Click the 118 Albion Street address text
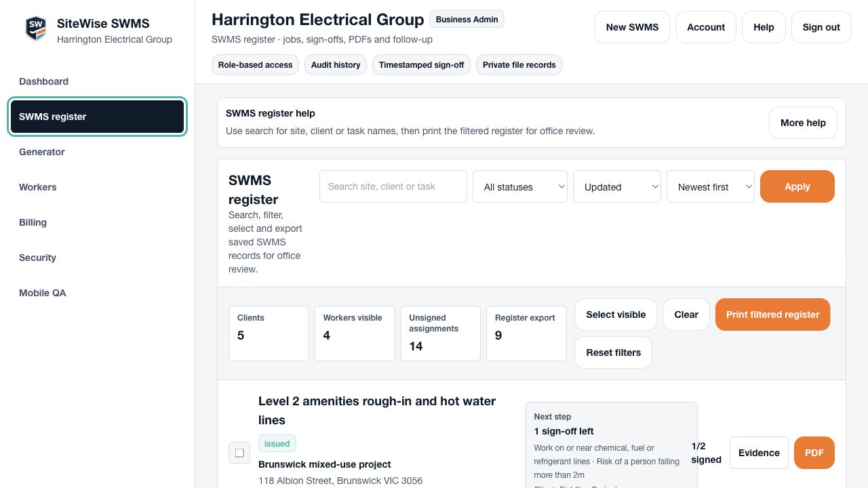The width and height of the screenshot is (868, 488). click(340, 481)
